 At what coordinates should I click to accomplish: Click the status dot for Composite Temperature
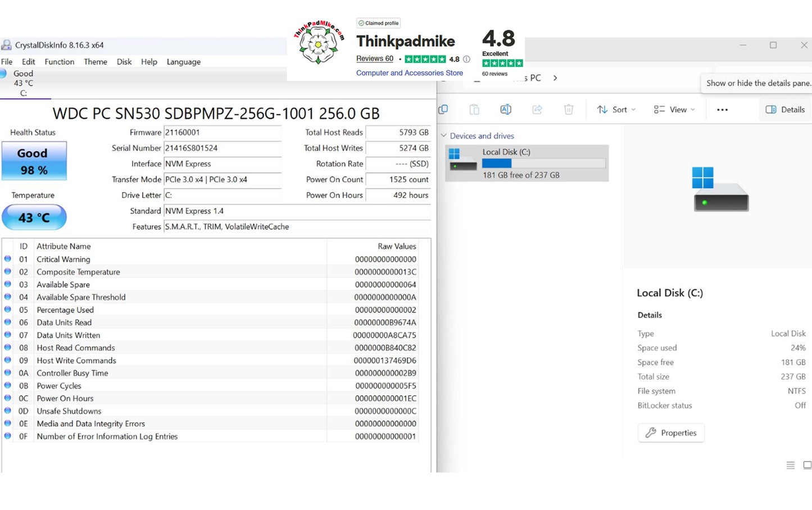pyautogui.click(x=8, y=272)
